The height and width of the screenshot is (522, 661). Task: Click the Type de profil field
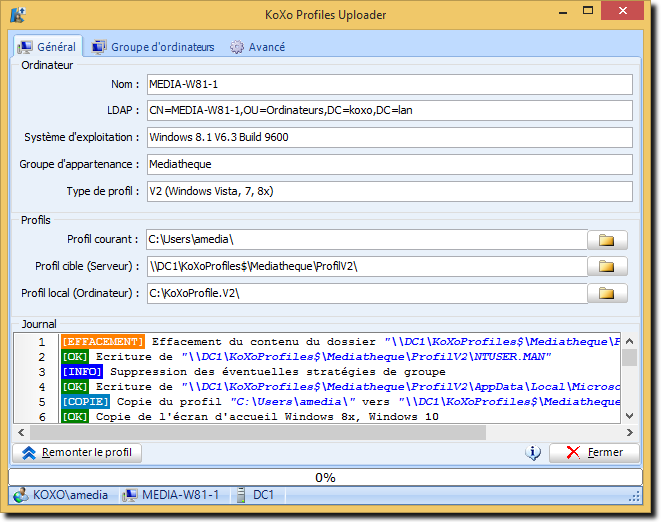coord(390,191)
